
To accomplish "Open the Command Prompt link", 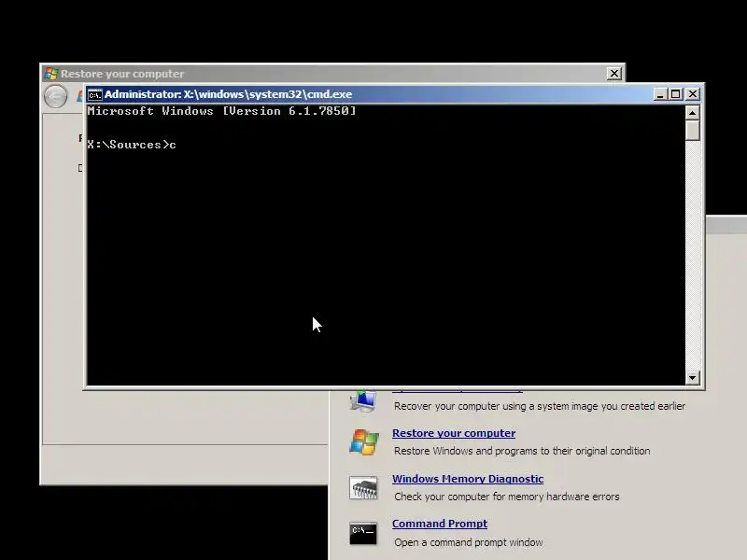I will pyautogui.click(x=440, y=524).
